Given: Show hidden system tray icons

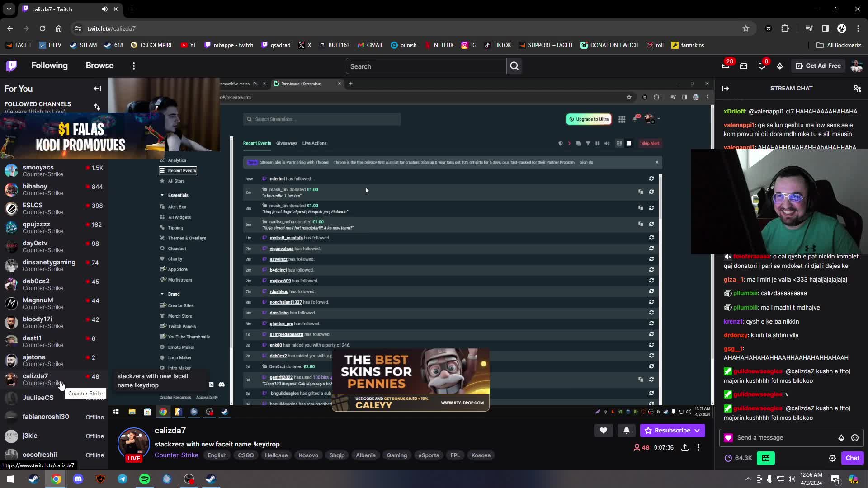Looking at the screenshot, I should pos(748,479).
